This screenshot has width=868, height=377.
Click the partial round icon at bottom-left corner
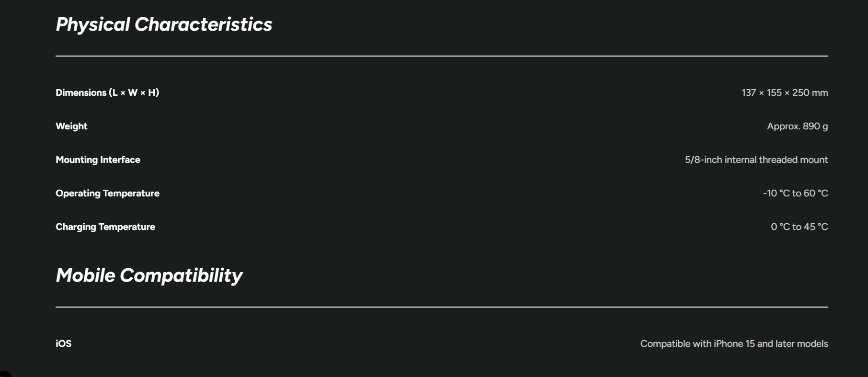click(x=4, y=374)
